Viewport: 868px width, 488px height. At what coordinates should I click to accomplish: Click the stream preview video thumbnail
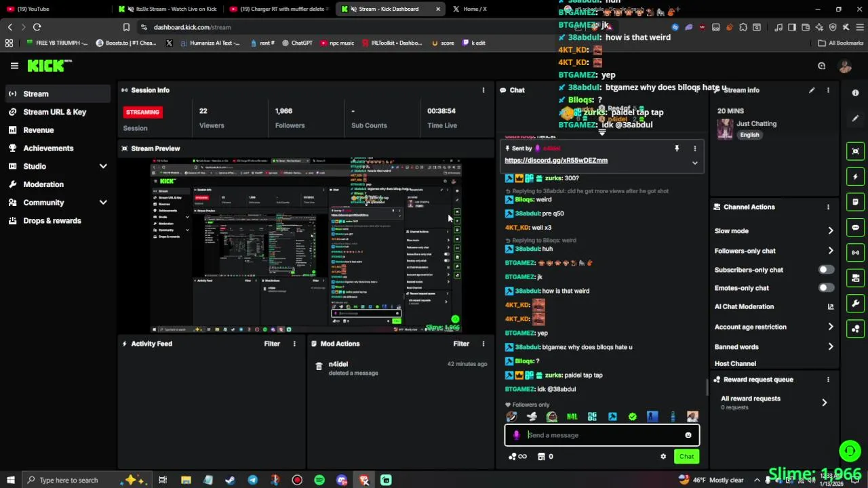(x=306, y=246)
